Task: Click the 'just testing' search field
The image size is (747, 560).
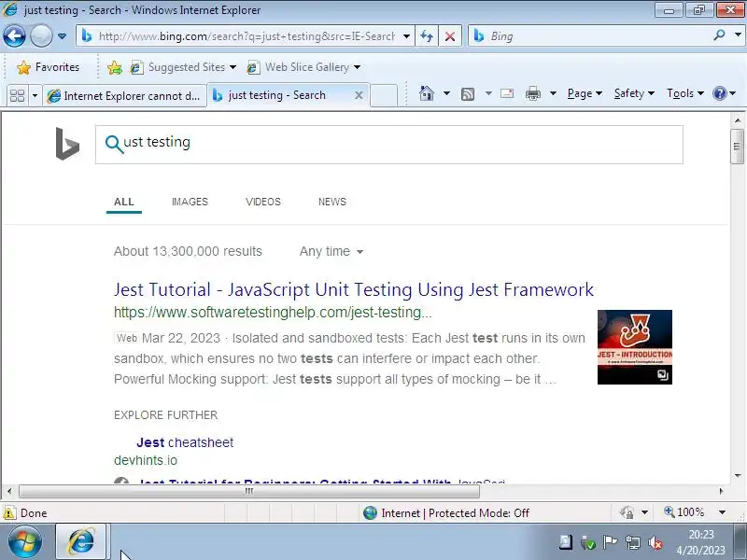Action: pos(389,145)
